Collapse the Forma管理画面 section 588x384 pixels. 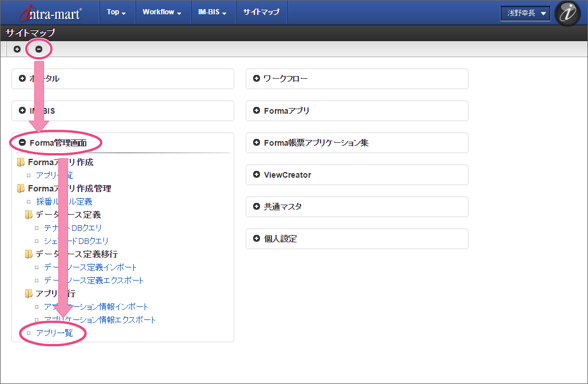point(23,143)
